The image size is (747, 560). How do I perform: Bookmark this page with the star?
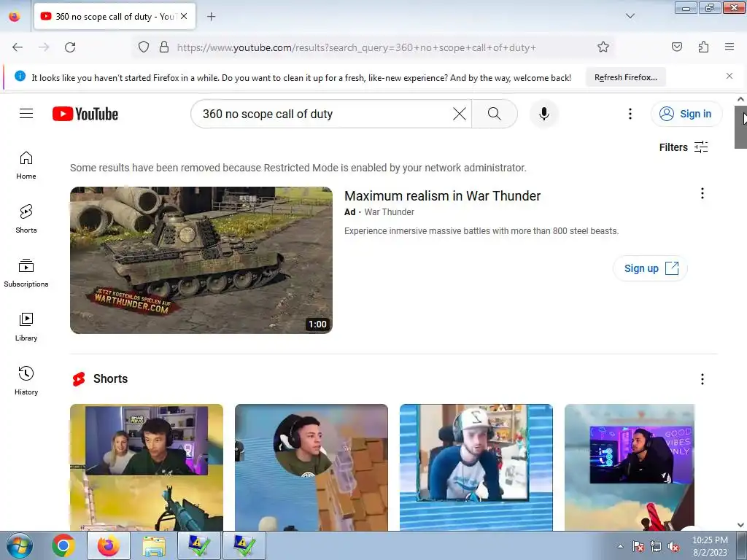tap(603, 47)
